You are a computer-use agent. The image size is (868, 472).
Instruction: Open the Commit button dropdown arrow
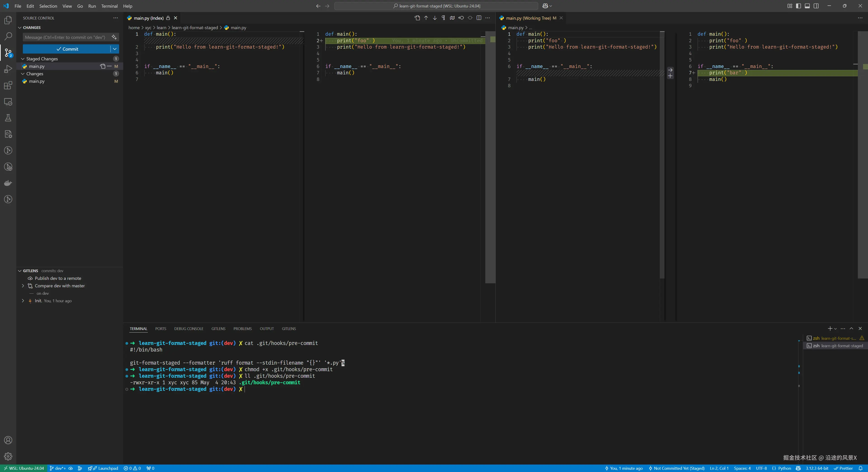[x=115, y=49]
